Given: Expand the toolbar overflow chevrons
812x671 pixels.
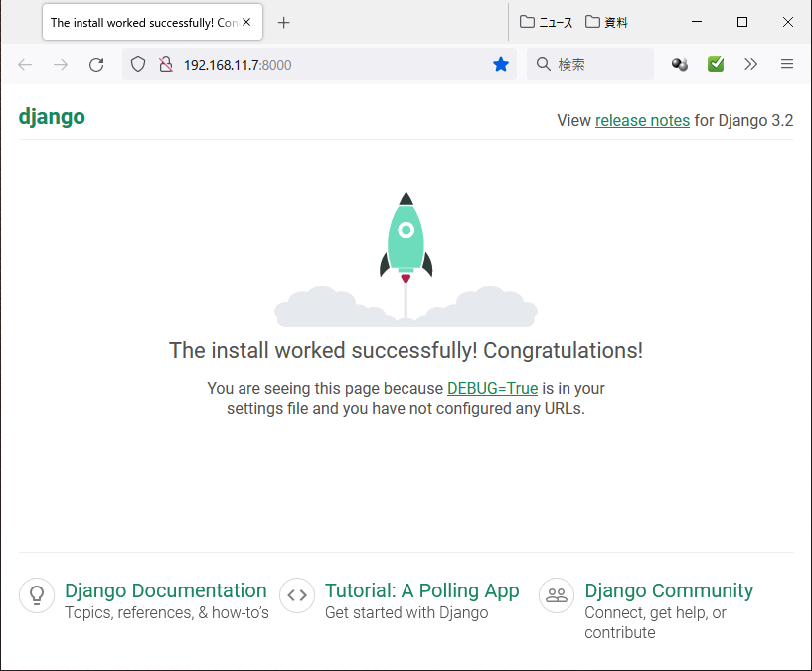Looking at the screenshot, I should click(x=751, y=64).
